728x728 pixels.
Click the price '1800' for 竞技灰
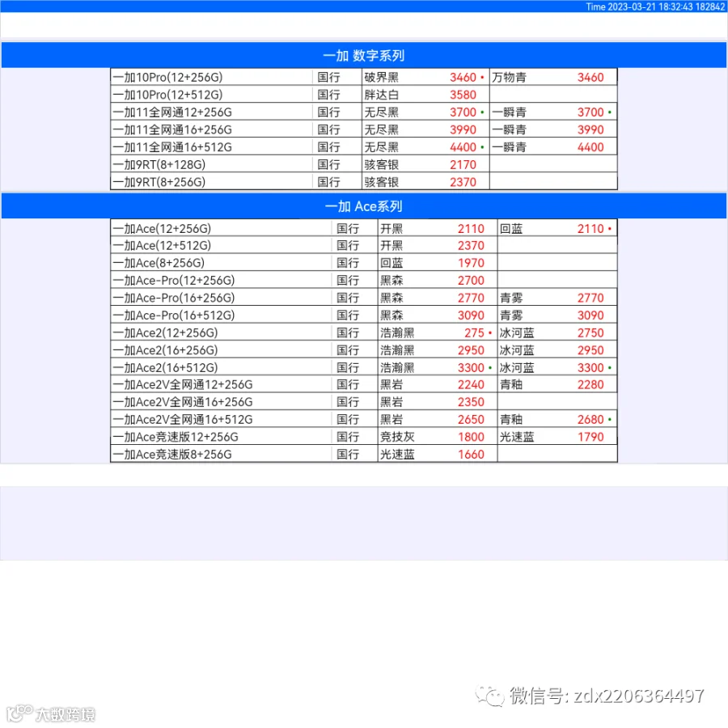point(471,437)
